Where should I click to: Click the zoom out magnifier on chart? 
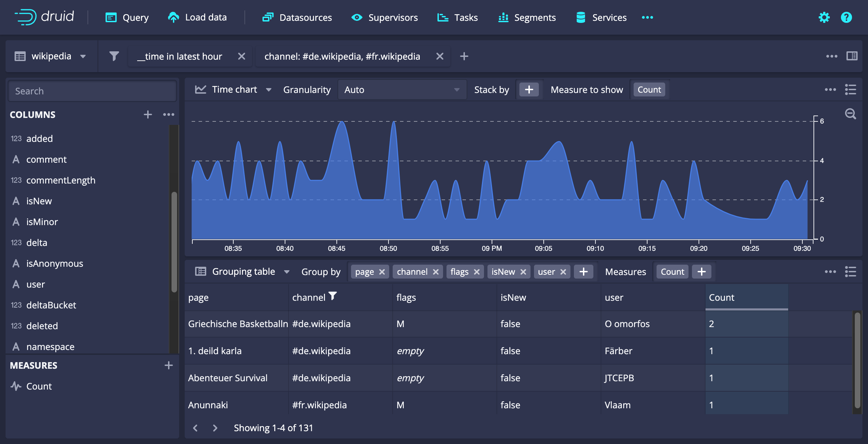(850, 114)
